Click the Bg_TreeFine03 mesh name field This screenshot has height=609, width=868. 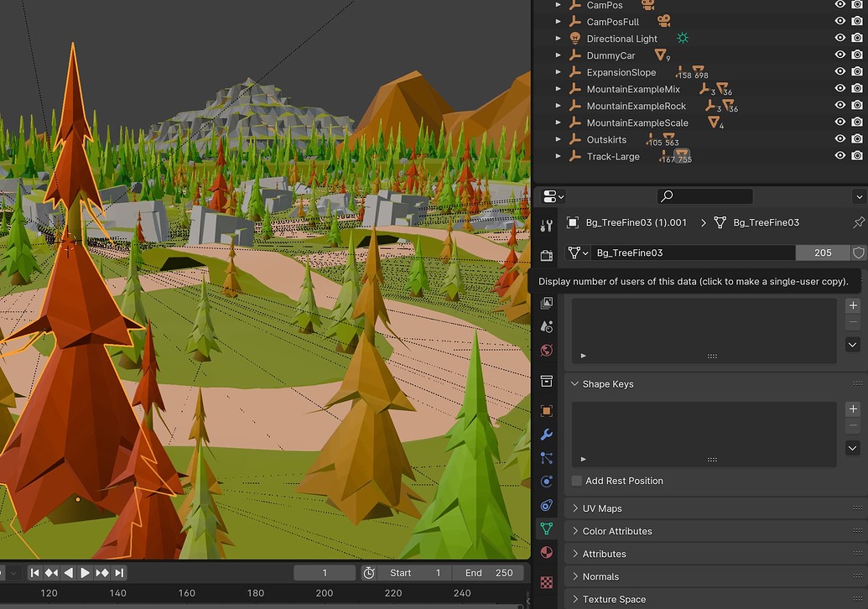[x=693, y=252]
